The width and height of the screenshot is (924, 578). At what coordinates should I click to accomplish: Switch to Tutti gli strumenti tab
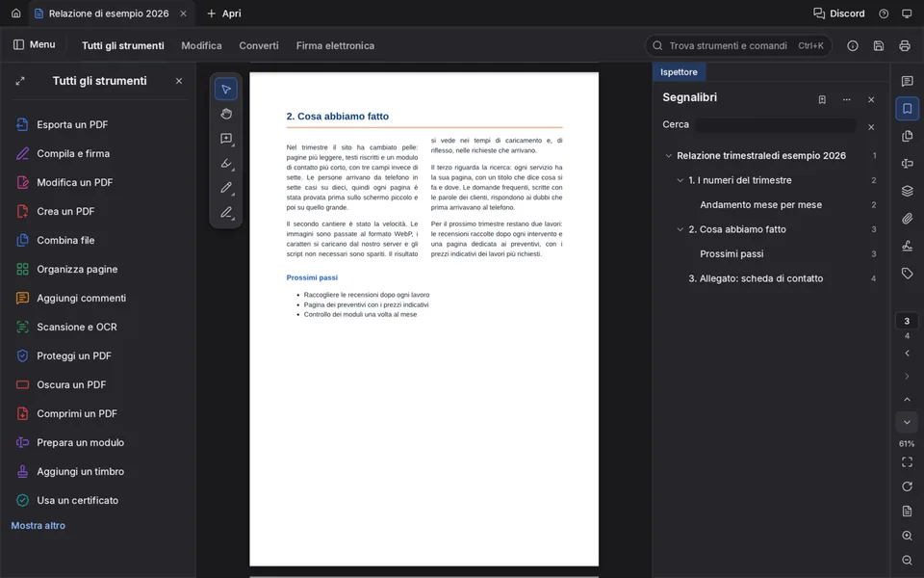122,45
